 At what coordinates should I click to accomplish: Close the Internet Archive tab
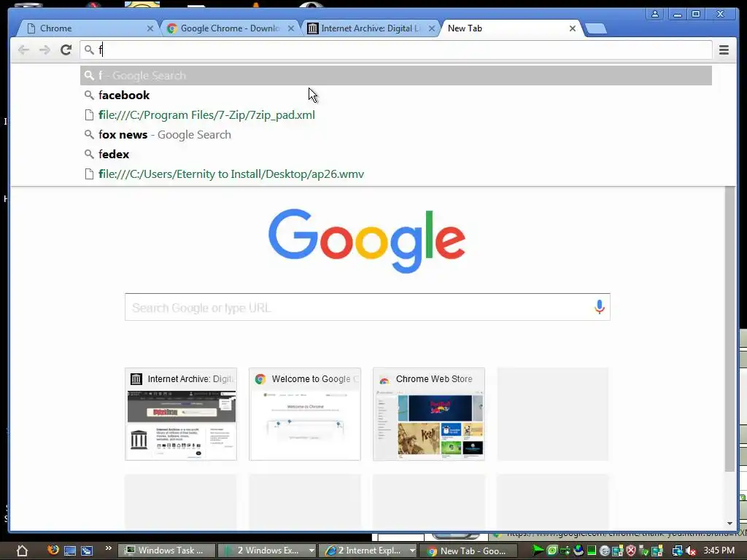coord(432,28)
